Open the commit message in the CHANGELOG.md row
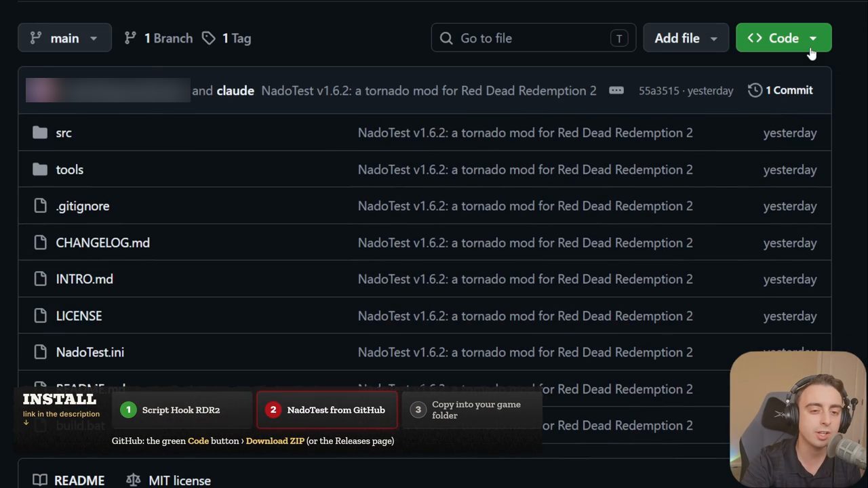This screenshot has width=868, height=488. tap(526, 243)
